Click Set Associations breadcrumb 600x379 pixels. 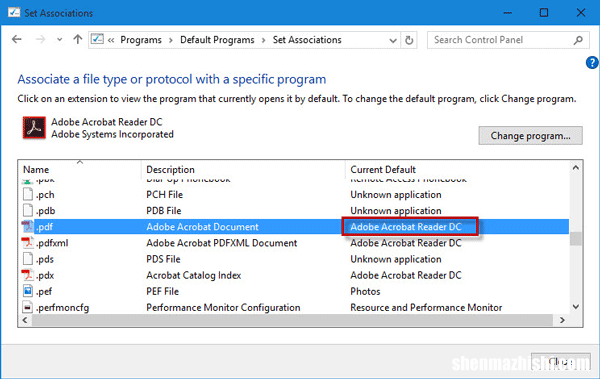[307, 40]
